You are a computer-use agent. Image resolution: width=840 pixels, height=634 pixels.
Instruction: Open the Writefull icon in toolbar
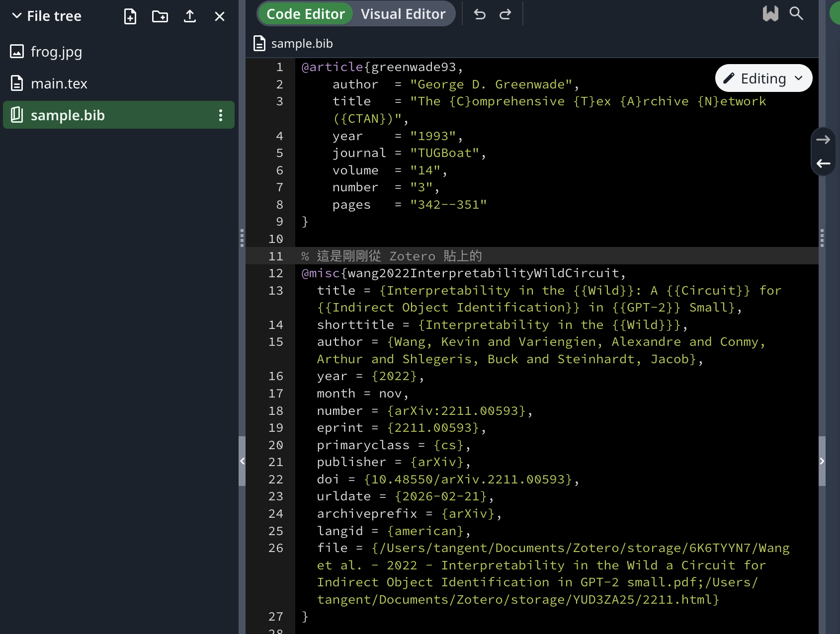click(x=770, y=13)
